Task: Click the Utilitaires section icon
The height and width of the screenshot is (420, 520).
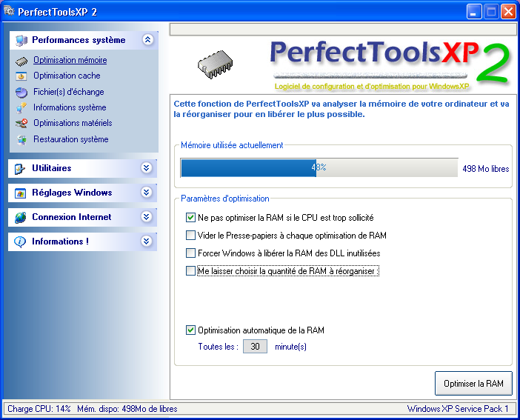Action: 20,169
